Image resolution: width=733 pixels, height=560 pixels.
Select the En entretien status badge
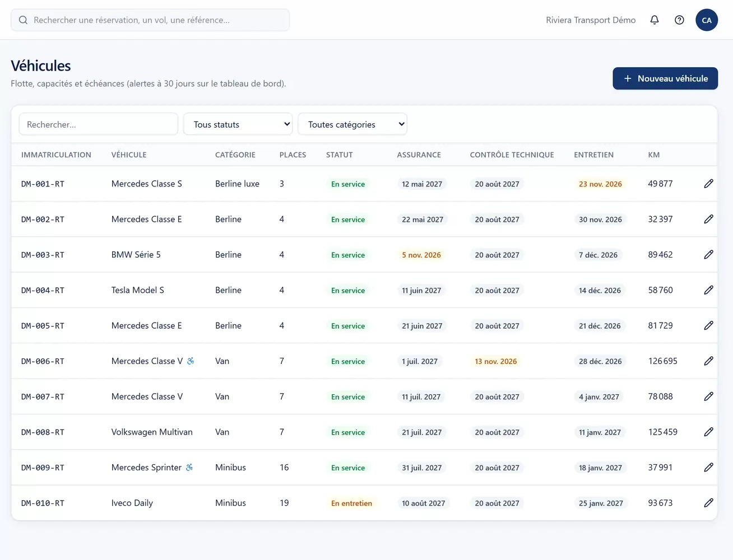tap(351, 503)
